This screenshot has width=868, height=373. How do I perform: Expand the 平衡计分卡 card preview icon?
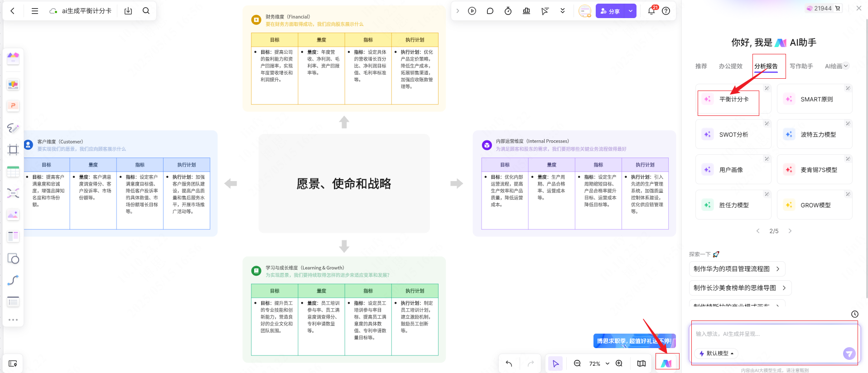pos(767,88)
